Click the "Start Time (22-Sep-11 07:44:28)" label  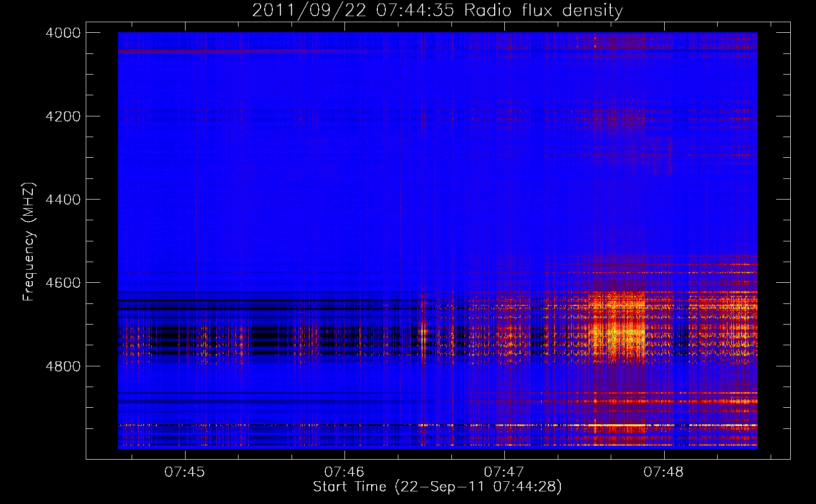437,487
